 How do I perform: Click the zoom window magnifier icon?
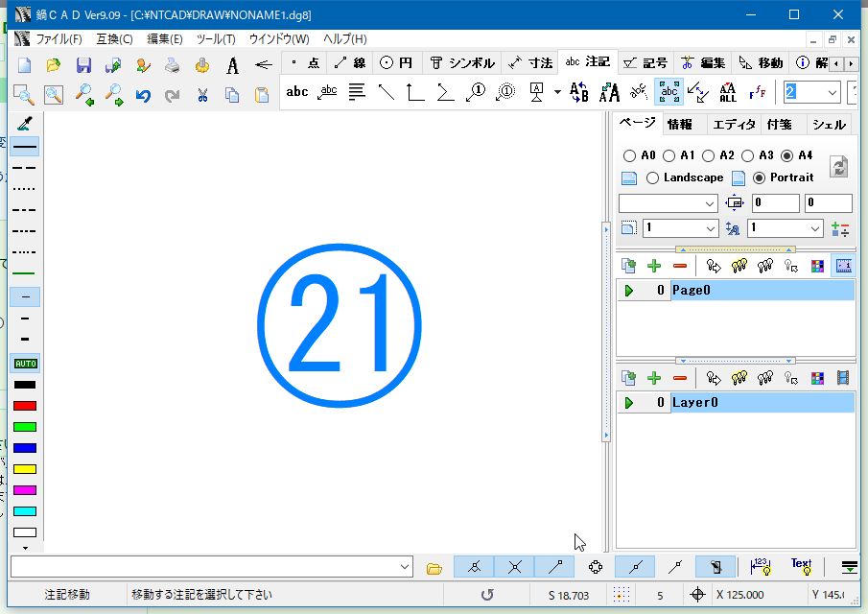24,95
